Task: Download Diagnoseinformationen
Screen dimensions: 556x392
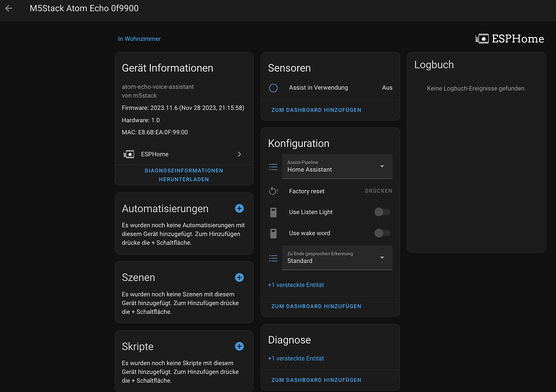Action: coord(184,175)
